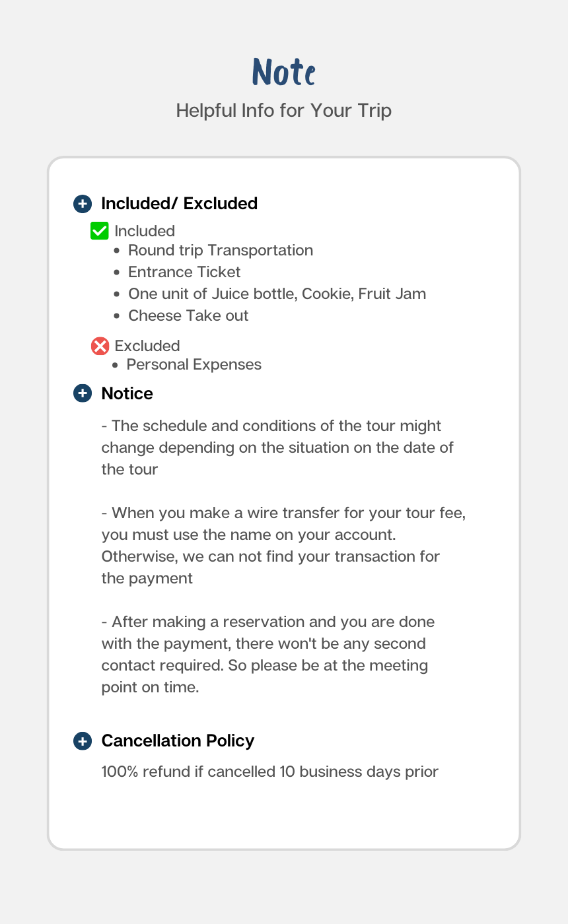Click the Cheese Take out item

pyautogui.click(x=188, y=315)
